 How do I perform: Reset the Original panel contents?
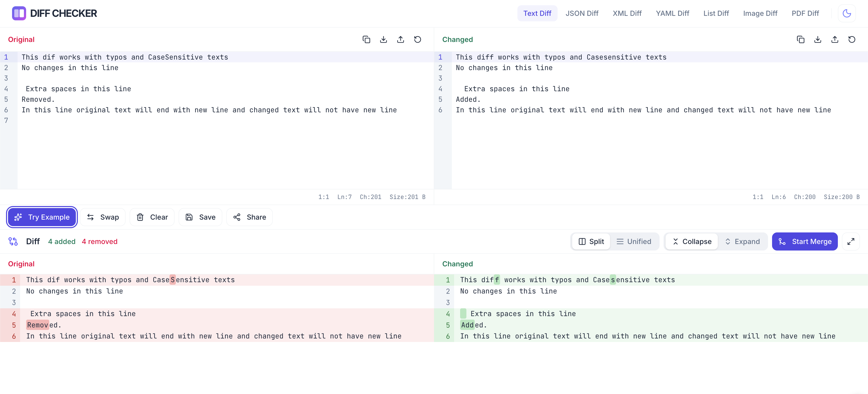click(x=417, y=39)
